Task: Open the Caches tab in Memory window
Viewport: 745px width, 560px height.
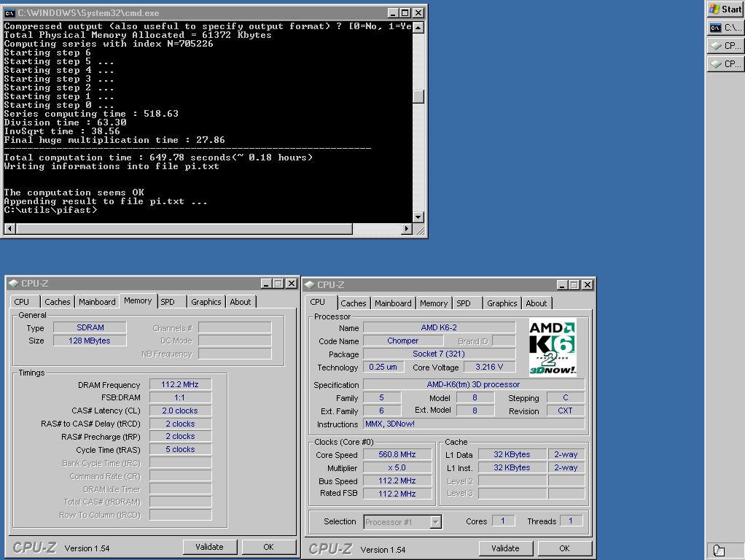Action: pyautogui.click(x=57, y=302)
